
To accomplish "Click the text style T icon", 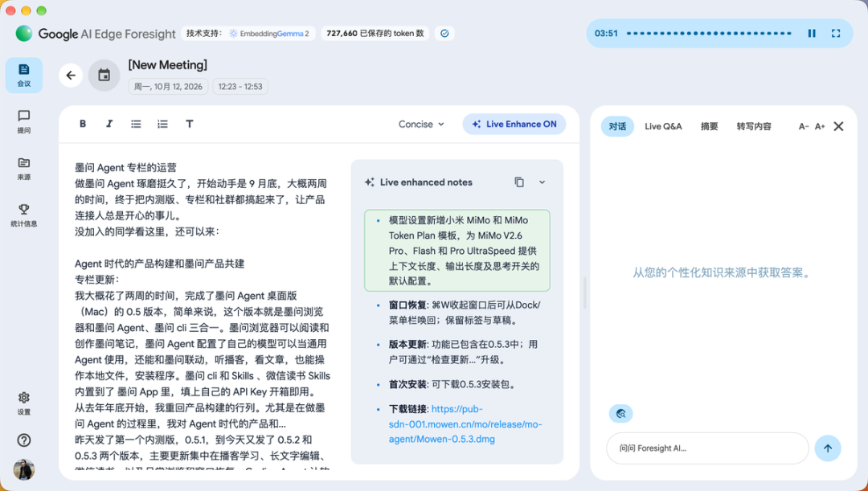I will click(x=190, y=124).
